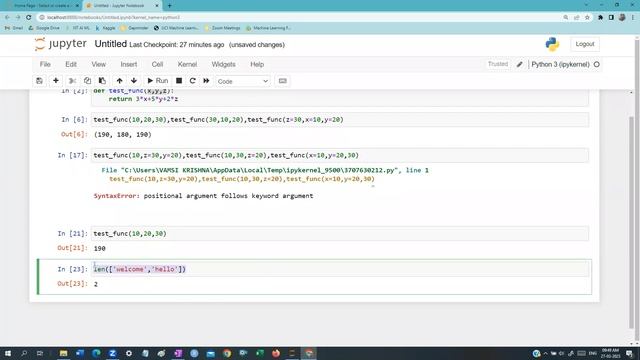Open the cell type dropdown showing Code
This screenshot has width=640, height=360.
click(242, 81)
